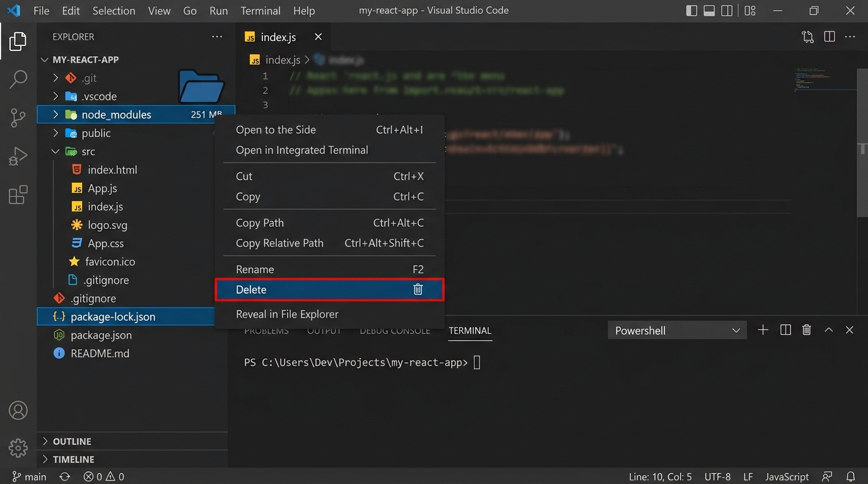Open the notifications bell icon
Image resolution: width=868 pixels, height=484 pixels.
click(x=851, y=476)
